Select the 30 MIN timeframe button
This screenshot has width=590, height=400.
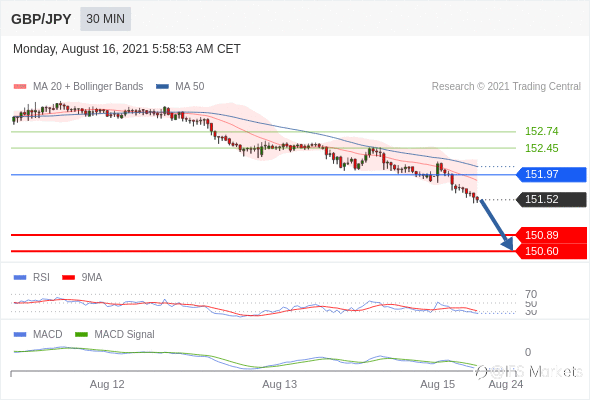pyautogui.click(x=105, y=19)
